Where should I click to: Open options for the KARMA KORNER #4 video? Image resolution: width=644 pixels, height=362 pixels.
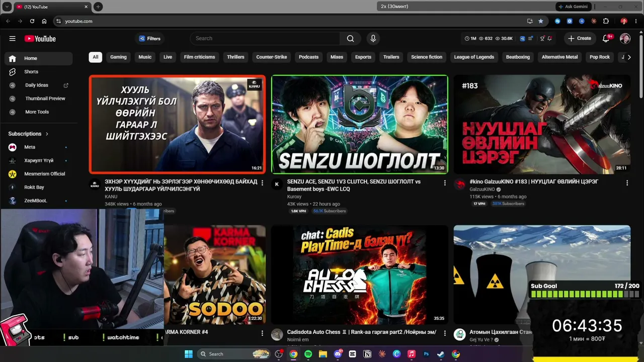click(262, 333)
